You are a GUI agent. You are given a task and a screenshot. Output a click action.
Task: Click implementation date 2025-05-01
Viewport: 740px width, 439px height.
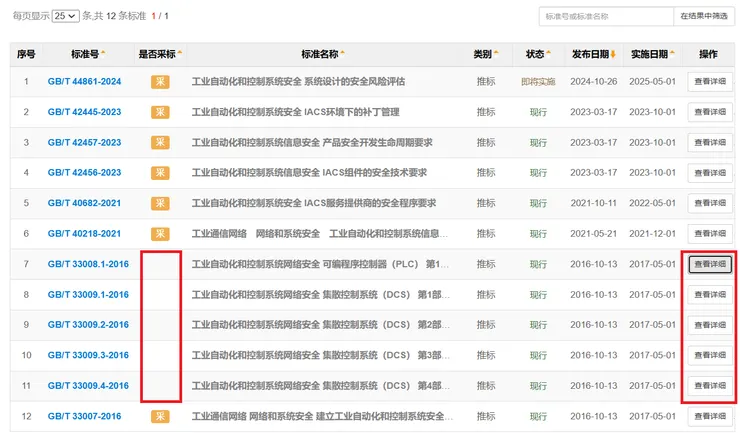pyautogui.click(x=653, y=82)
